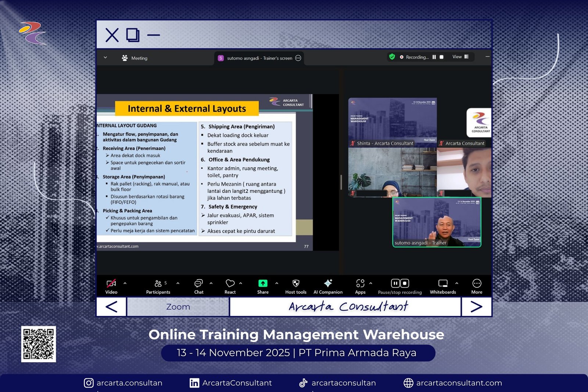Image resolution: width=588 pixels, height=392 pixels.
Task: Click the green encryption shield icon
Action: pyautogui.click(x=392, y=57)
